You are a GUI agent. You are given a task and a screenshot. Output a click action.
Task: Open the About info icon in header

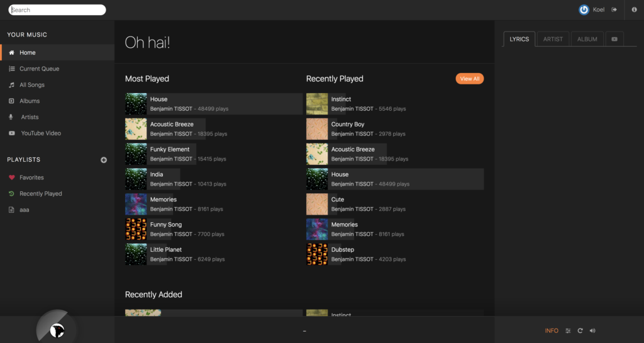tap(634, 9)
